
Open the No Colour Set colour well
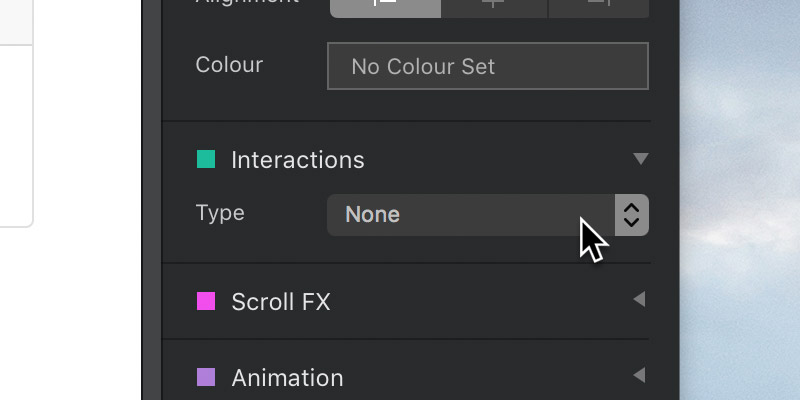point(488,66)
